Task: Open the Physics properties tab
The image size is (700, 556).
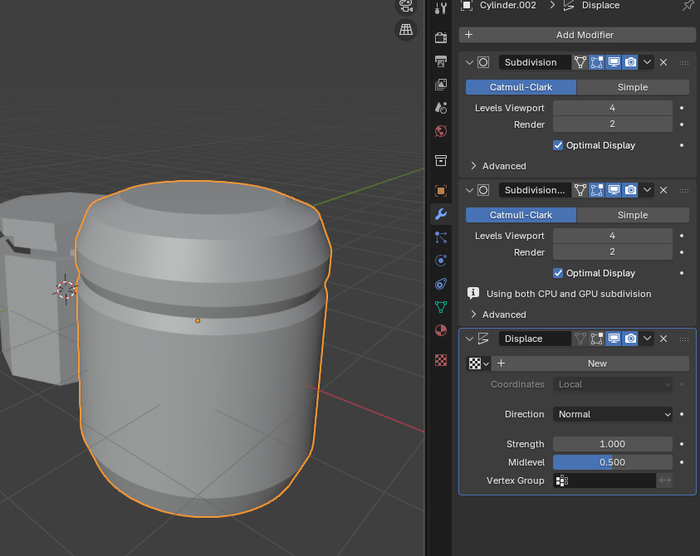Action: pos(441,261)
